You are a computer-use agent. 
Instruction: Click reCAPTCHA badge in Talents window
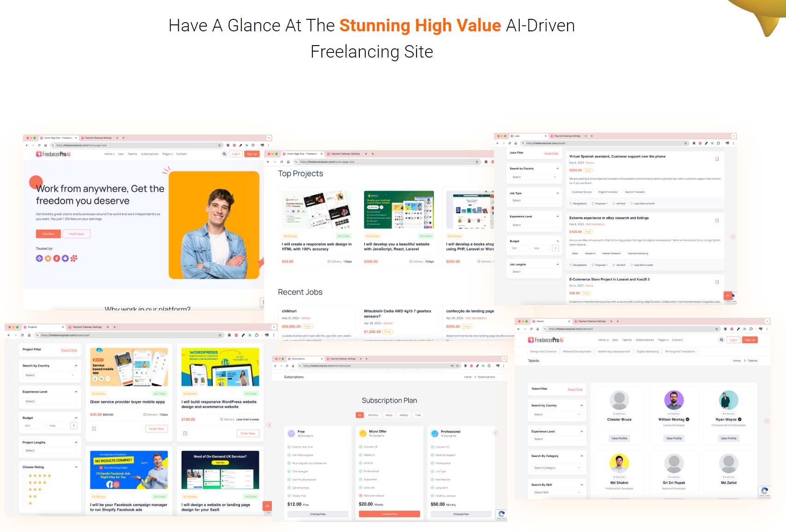click(x=764, y=491)
